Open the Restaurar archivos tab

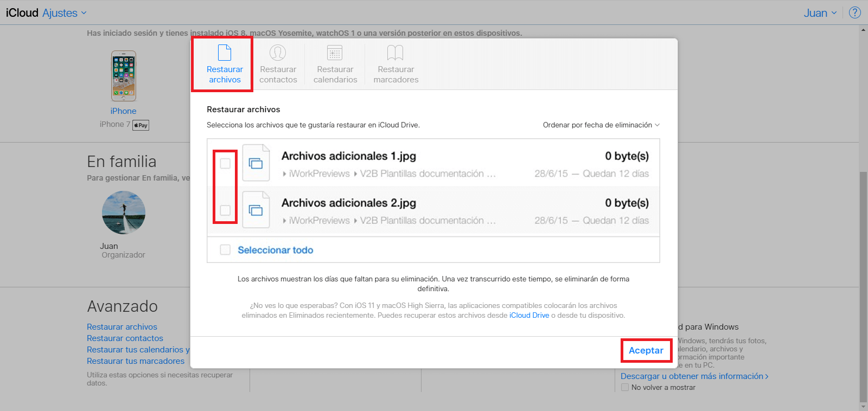[x=225, y=64]
